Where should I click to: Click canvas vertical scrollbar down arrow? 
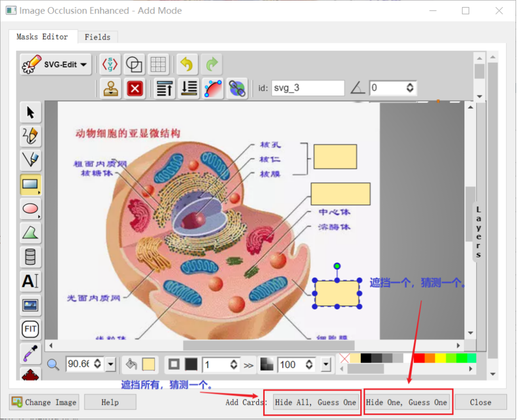(471, 333)
